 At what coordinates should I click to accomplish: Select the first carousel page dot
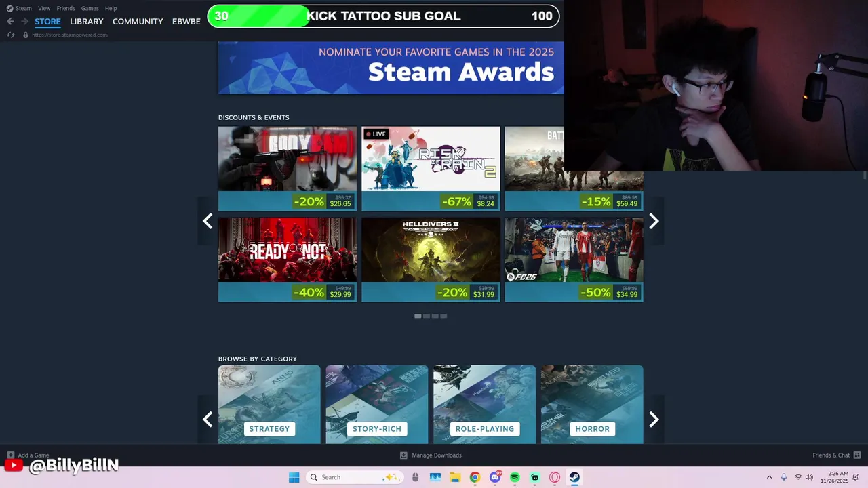(x=418, y=316)
